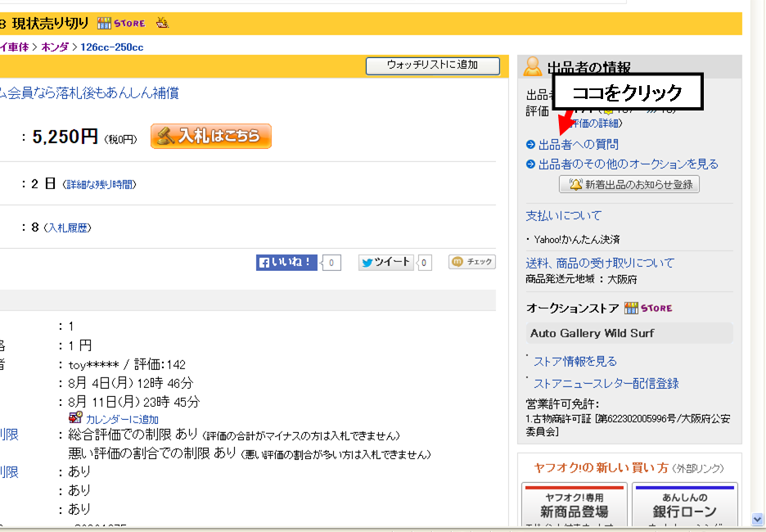Click the ヤフオク!の新しい買い方 heading
The width and height of the screenshot is (766, 532).
pyautogui.click(x=601, y=468)
